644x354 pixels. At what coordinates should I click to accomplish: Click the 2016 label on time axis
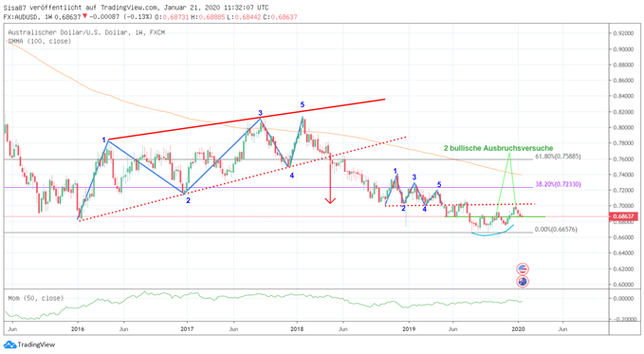(77, 329)
